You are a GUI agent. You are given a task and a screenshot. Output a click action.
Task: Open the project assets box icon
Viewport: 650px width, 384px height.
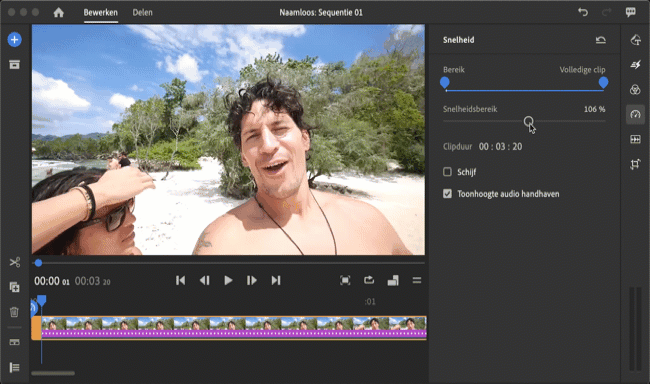click(x=15, y=64)
